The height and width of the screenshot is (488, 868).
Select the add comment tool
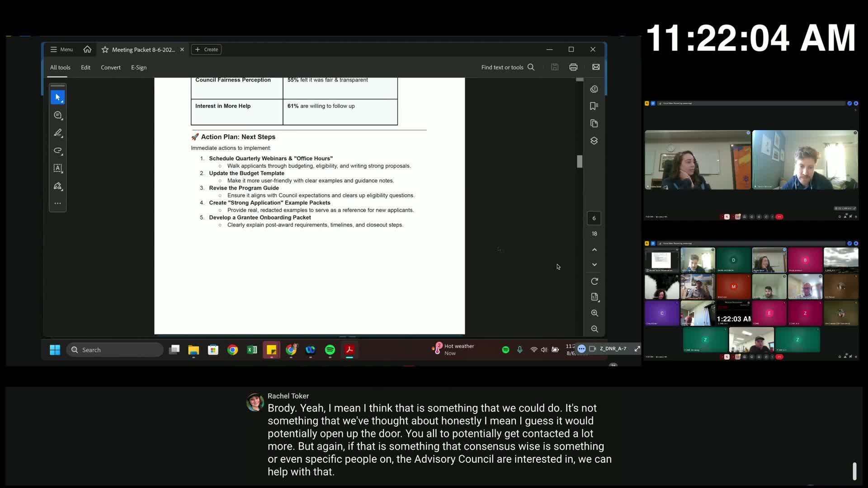[57, 115]
